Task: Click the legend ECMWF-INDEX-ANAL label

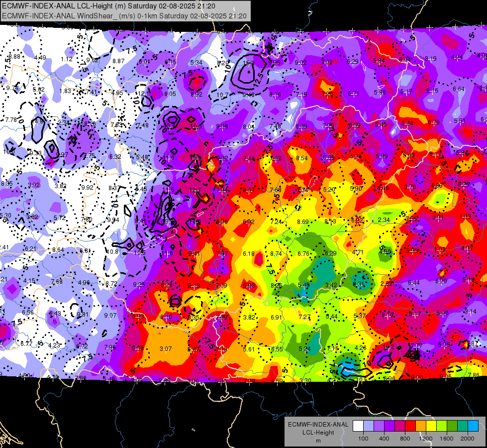Action: 318,425
